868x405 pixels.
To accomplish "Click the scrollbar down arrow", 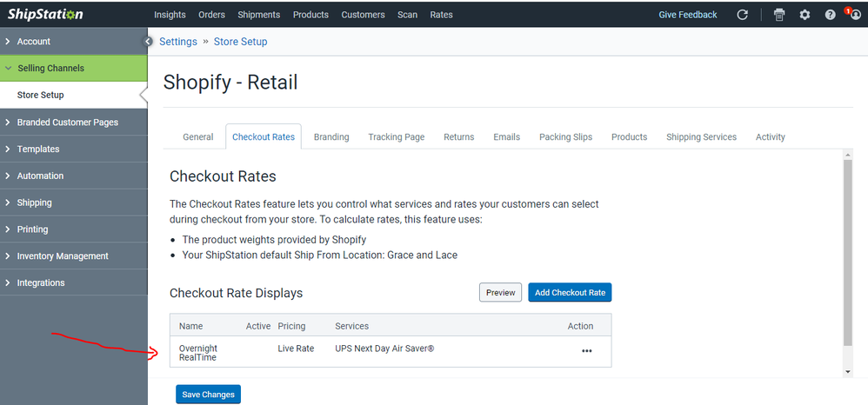I will click(848, 371).
